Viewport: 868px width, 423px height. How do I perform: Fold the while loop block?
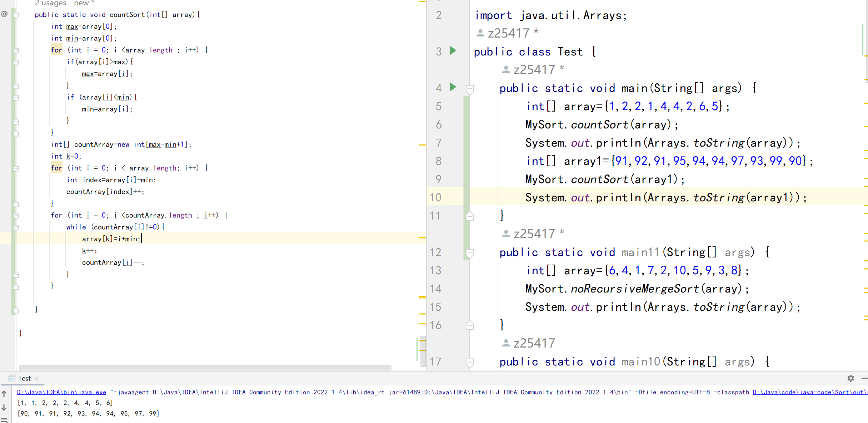point(16,227)
